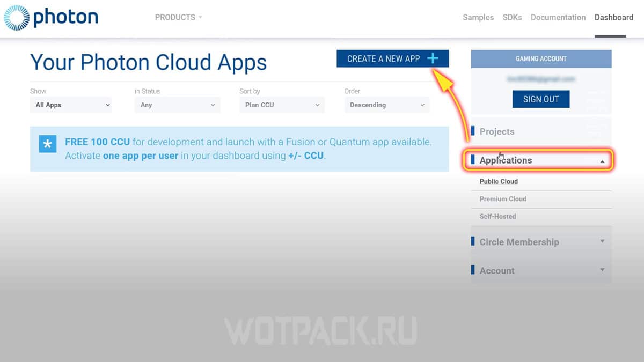
Task: Select Premium Cloud link
Action: click(503, 199)
